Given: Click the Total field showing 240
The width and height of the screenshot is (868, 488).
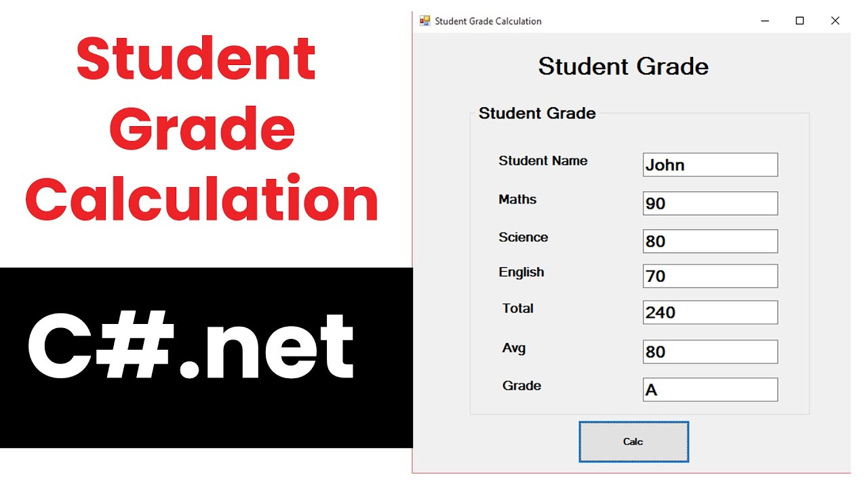Looking at the screenshot, I should coord(710,312).
